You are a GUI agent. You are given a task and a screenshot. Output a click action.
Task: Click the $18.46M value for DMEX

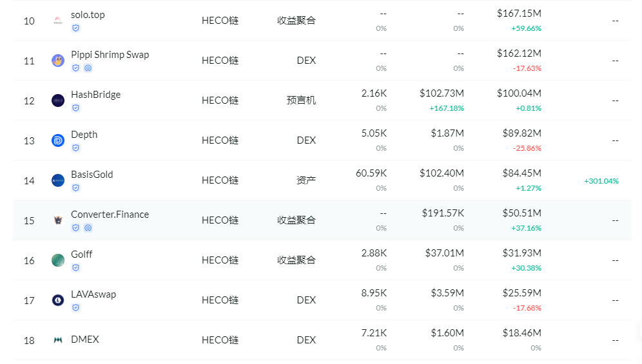point(521,333)
